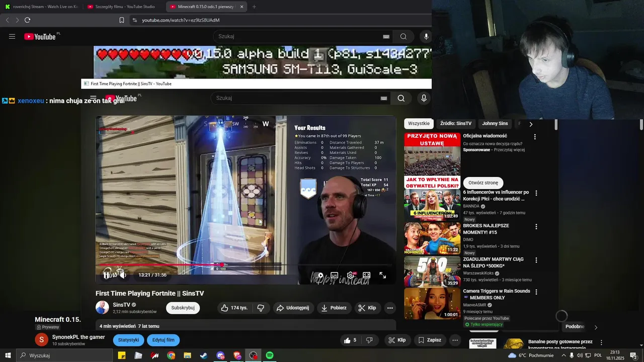Image resolution: width=644 pixels, height=362 pixels.
Task: Open 6 Influencerów vs Influencer thumbnail
Action: click(x=432, y=205)
